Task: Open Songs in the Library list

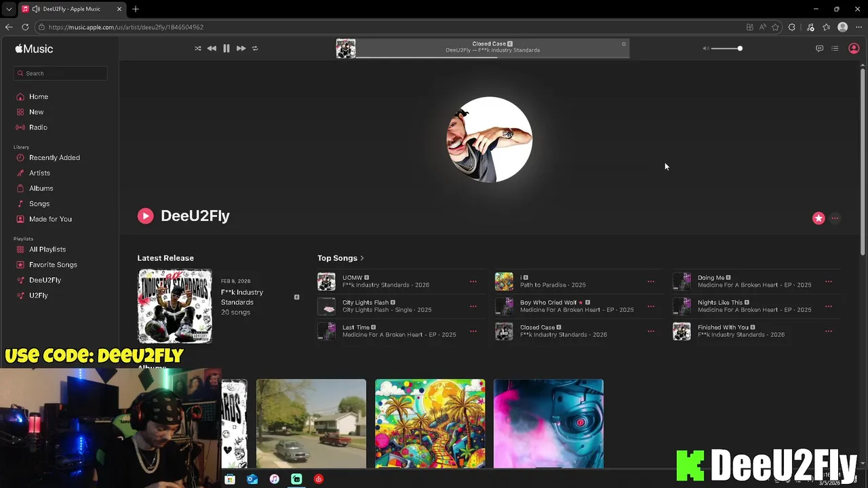Action: (39, 204)
